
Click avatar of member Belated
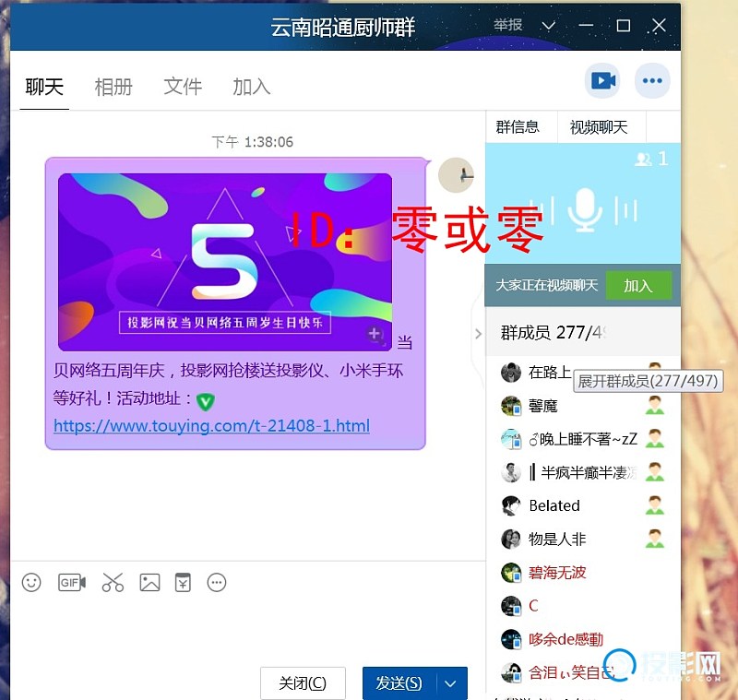click(x=511, y=505)
